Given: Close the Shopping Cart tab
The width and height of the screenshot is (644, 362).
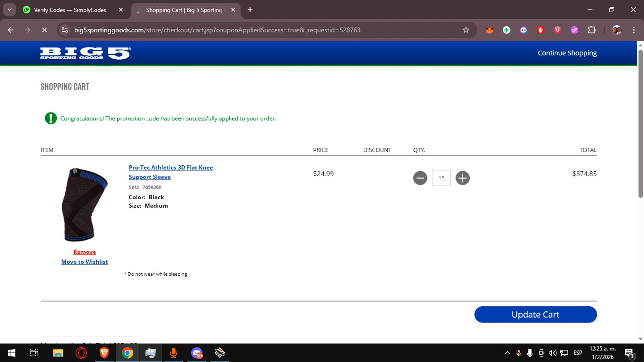Looking at the screenshot, I should 233,10.
